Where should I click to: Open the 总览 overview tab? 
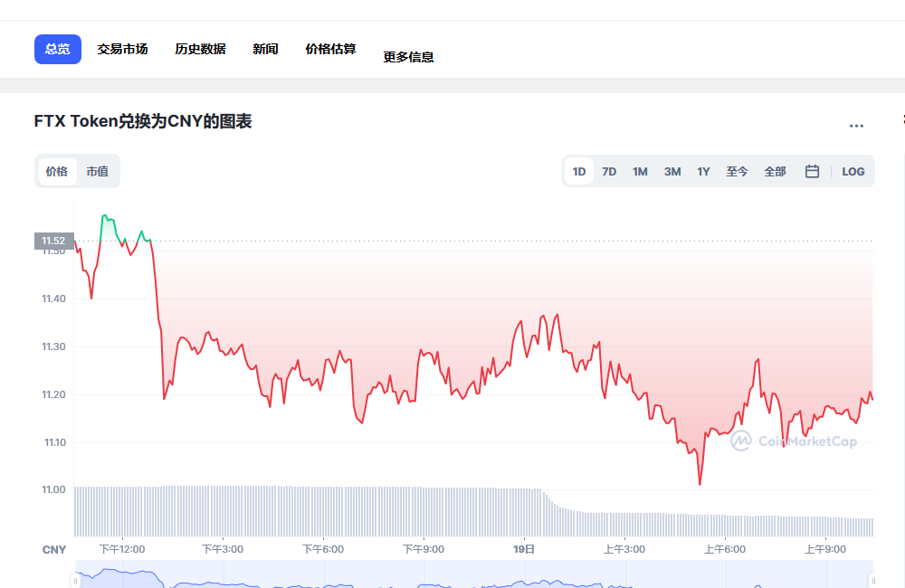(x=58, y=49)
